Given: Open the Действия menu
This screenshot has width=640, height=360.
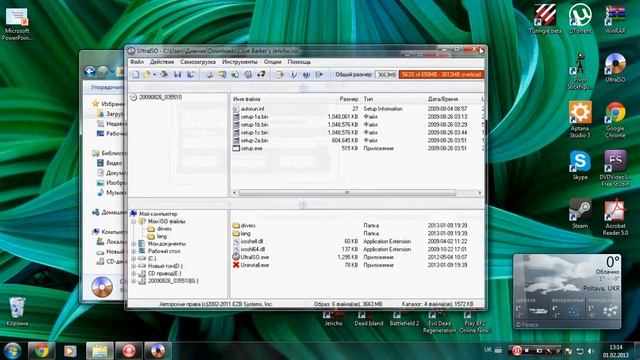Looking at the screenshot, I should [x=162, y=62].
